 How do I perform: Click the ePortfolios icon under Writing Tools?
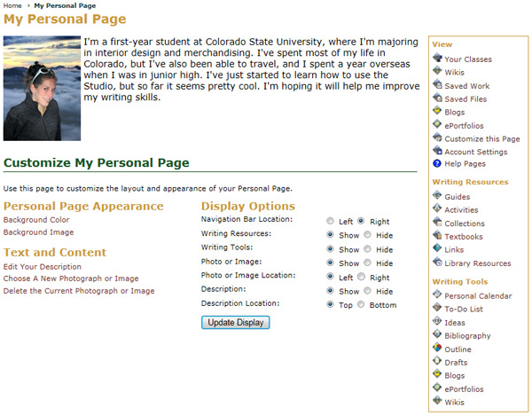[437, 388]
